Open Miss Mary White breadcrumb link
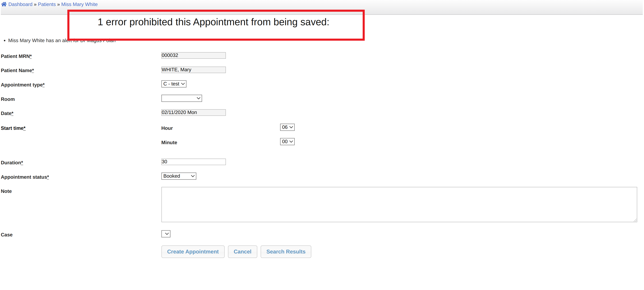The image size is (644, 290). coord(79,4)
